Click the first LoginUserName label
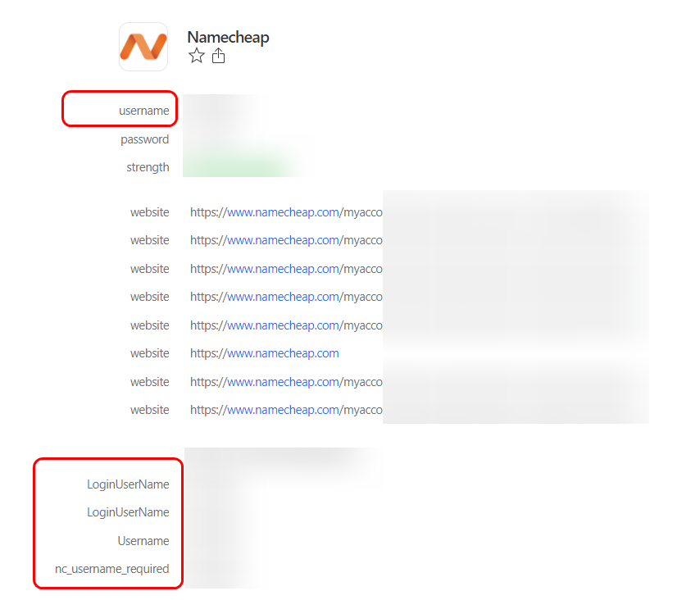This screenshot has height=600, width=700. (128, 484)
